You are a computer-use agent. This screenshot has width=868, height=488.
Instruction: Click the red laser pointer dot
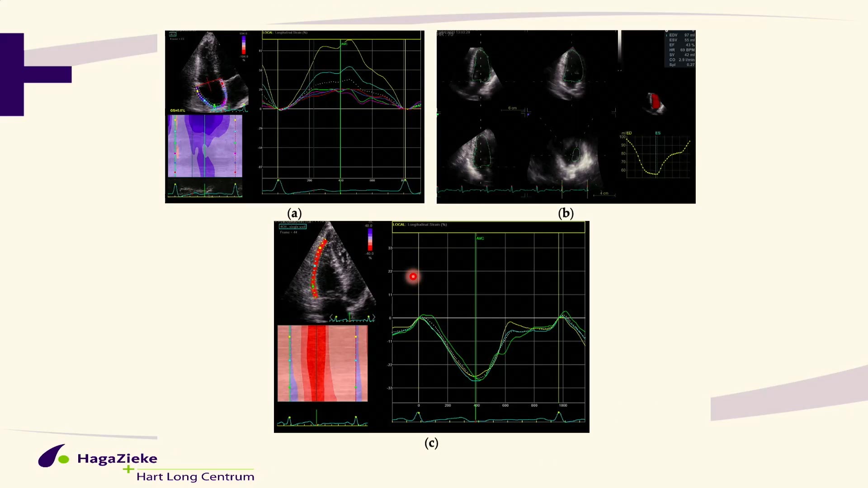(x=413, y=277)
